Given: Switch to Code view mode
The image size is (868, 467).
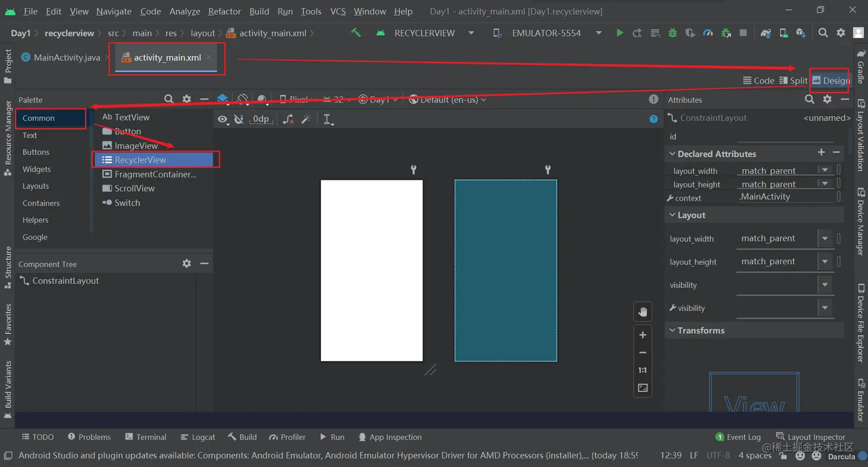Looking at the screenshot, I should pyautogui.click(x=758, y=80).
